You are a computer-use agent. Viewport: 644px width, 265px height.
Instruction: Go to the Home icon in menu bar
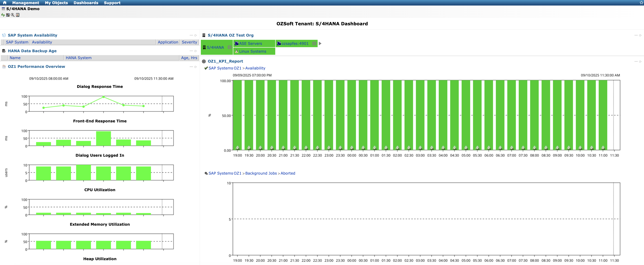pyautogui.click(x=5, y=3)
